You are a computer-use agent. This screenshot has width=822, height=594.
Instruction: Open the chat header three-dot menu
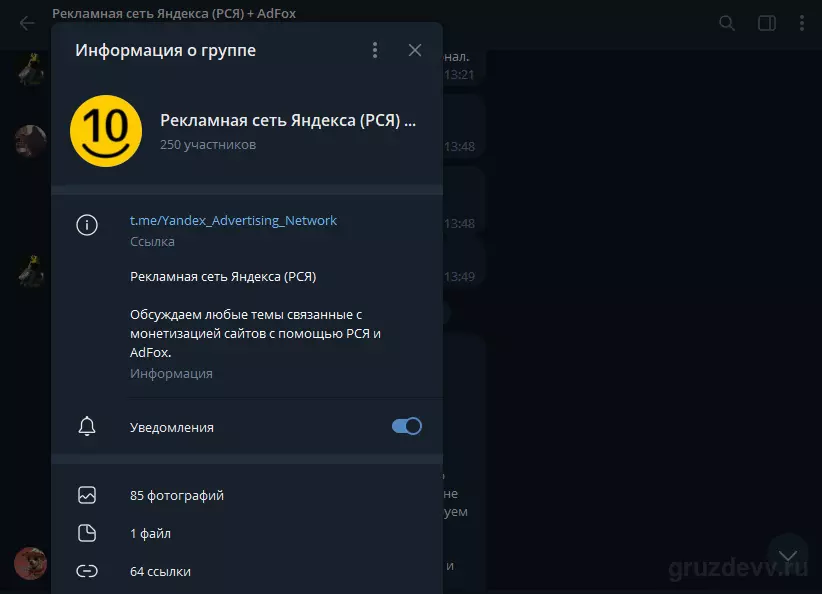802,23
